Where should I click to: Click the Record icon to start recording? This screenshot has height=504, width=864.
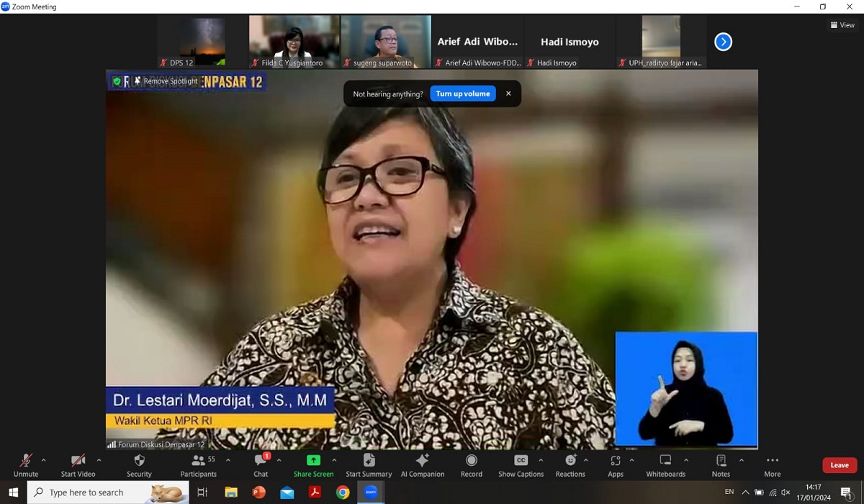click(x=472, y=462)
